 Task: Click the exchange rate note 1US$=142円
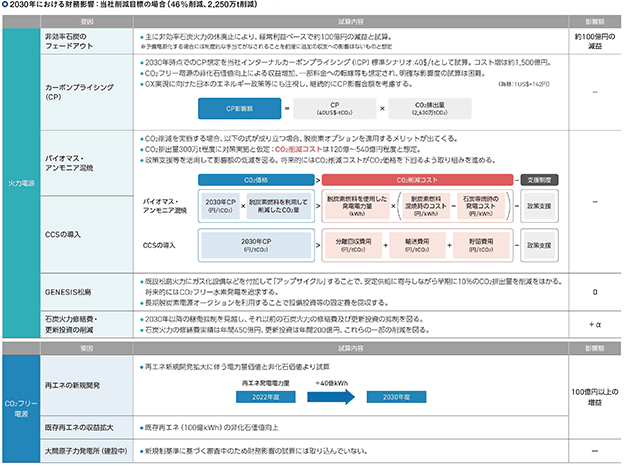click(524, 84)
